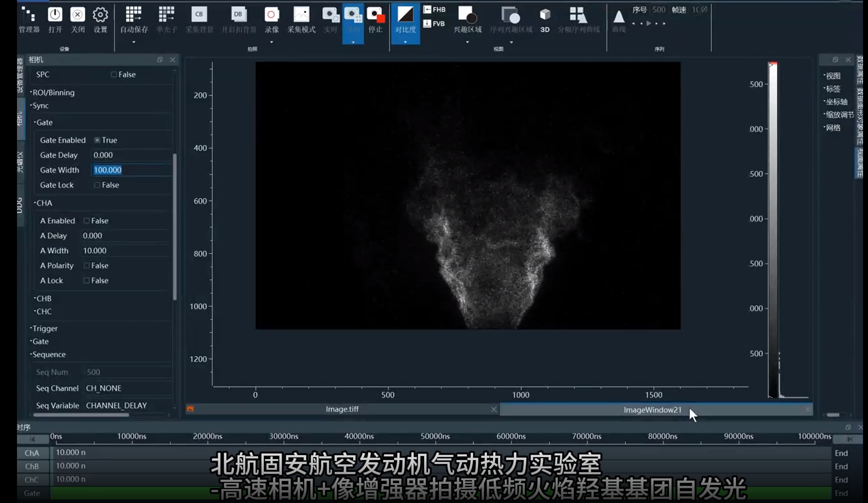Click the Seq Variable CHANNEL_DELAY value
This screenshot has height=503, width=868.
point(116,406)
